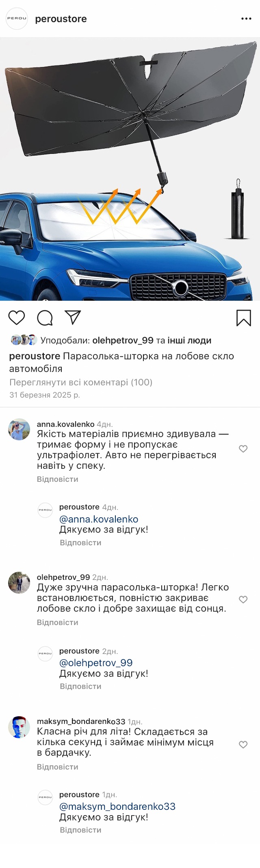Open the peroustore profile logo in header
The height and width of the screenshot is (868, 260).
point(17,19)
